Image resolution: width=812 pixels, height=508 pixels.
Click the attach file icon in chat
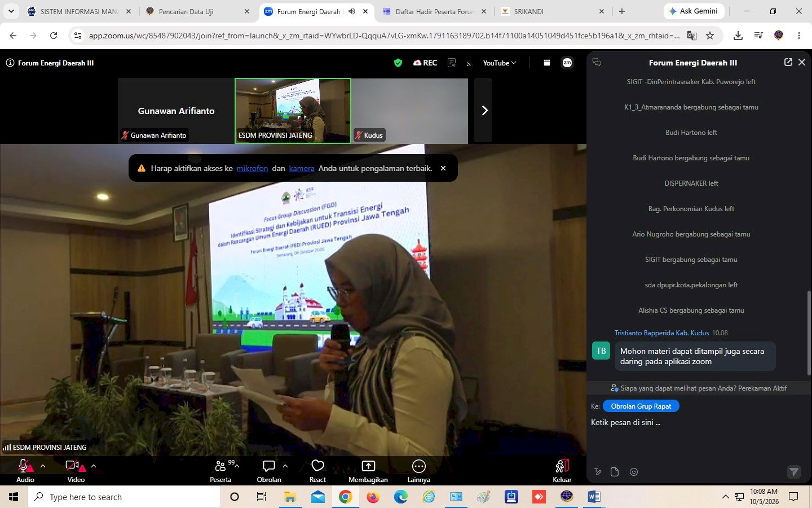(x=615, y=472)
